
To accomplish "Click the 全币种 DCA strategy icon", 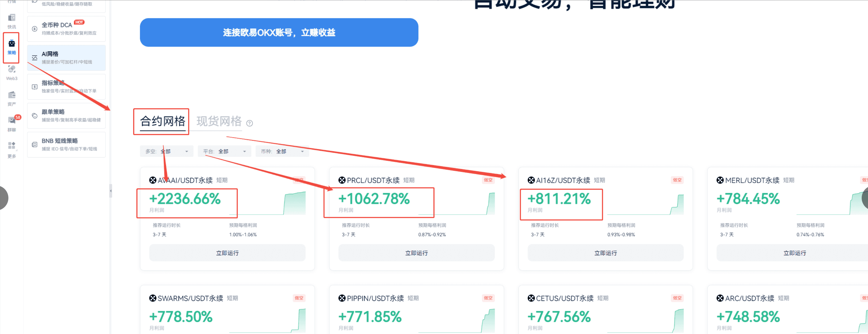I will tap(34, 29).
